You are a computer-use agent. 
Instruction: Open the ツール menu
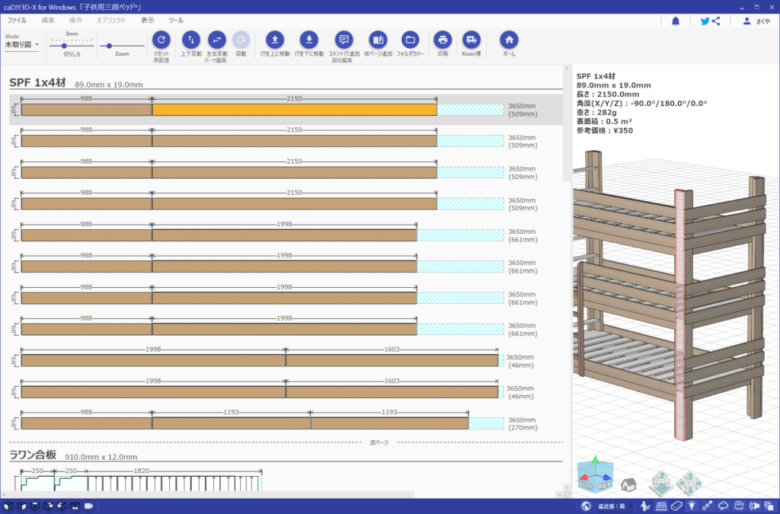point(176,20)
